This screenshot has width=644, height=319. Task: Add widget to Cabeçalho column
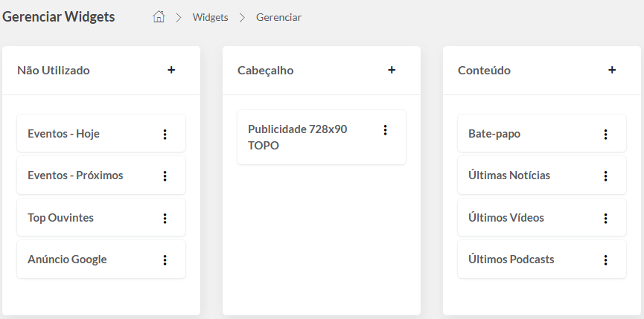(x=392, y=70)
